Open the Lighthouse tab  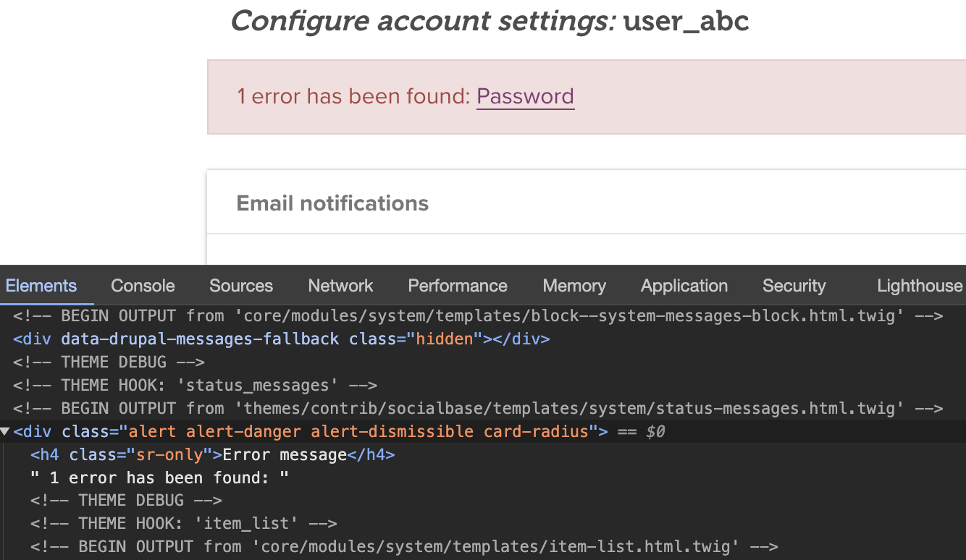[920, 286]
